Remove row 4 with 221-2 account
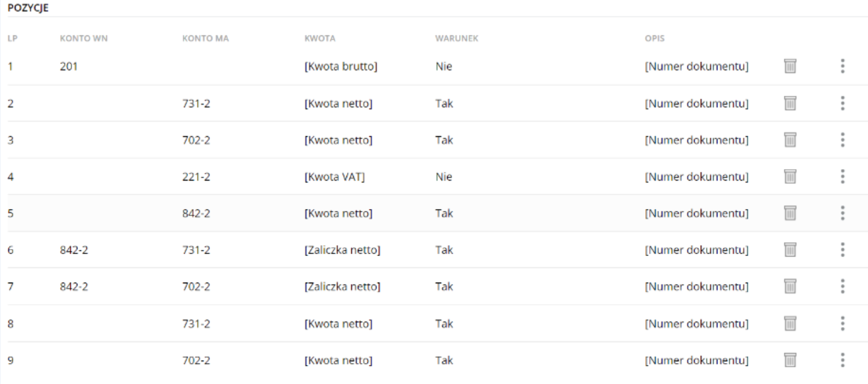The image size is (868, 384). 789,176
